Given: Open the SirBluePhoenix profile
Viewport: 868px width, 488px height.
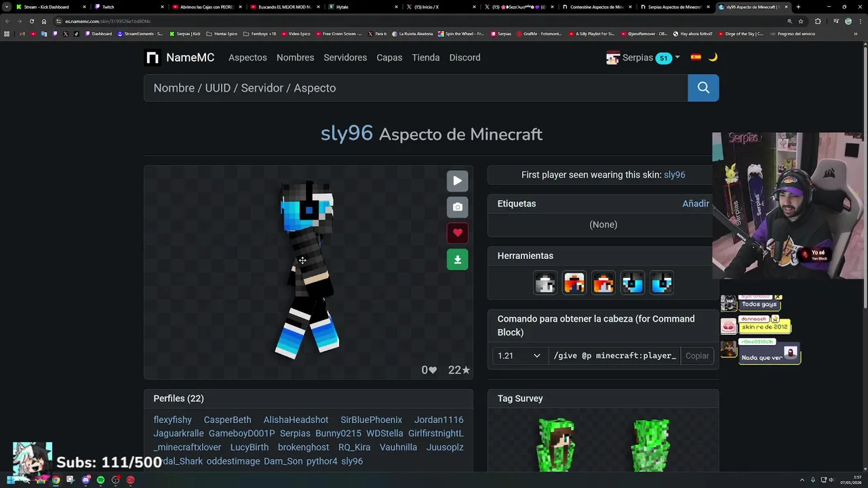Looking at the screenshot, I should point(371,420).
